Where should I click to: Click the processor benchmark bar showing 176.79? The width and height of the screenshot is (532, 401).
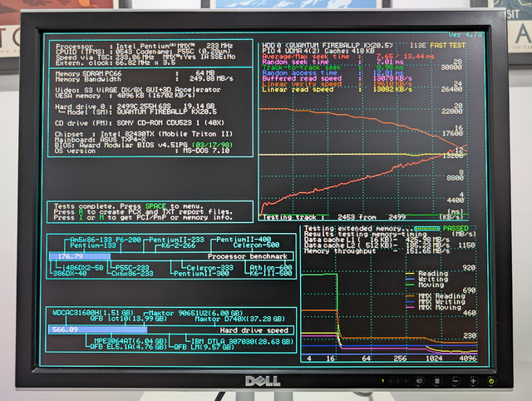coord(171,256)
